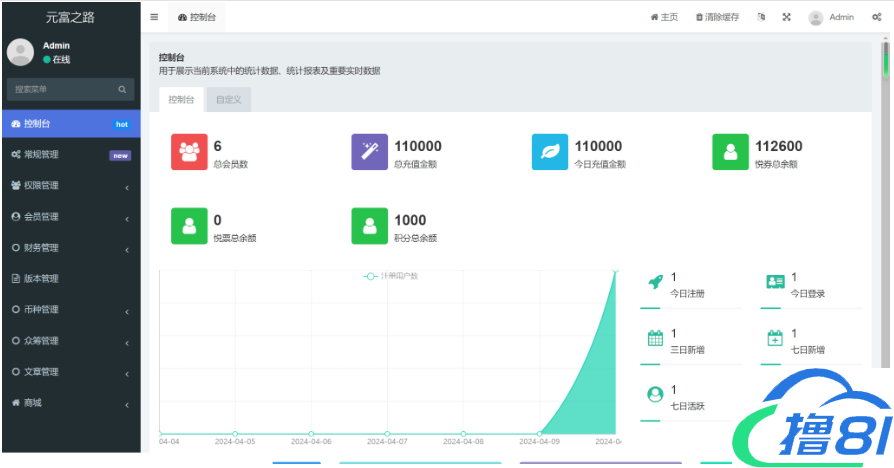Click the fullscreen icon in top bar

click(786, 17)
